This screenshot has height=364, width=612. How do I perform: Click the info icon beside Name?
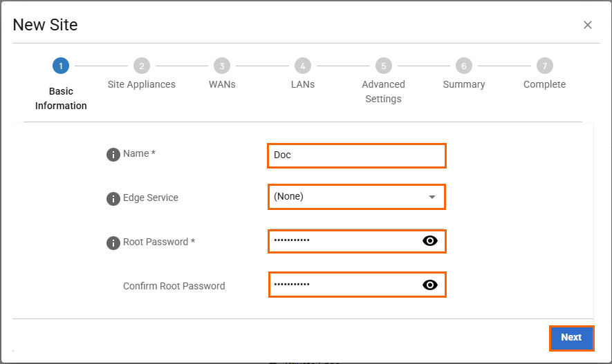pyautogui.click(x=113, y=155)
